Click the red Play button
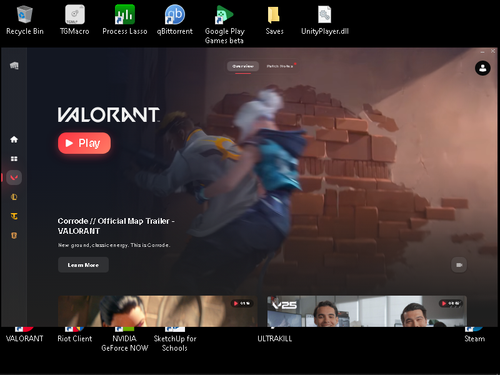The width and height of the screenshot is (500, 375). click(84, 143)
